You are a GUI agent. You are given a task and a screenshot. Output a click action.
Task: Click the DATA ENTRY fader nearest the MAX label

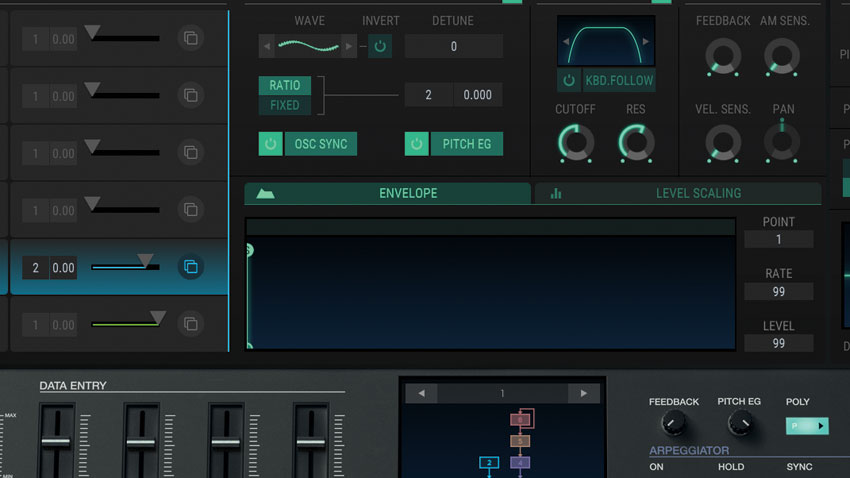click(56, 442)
